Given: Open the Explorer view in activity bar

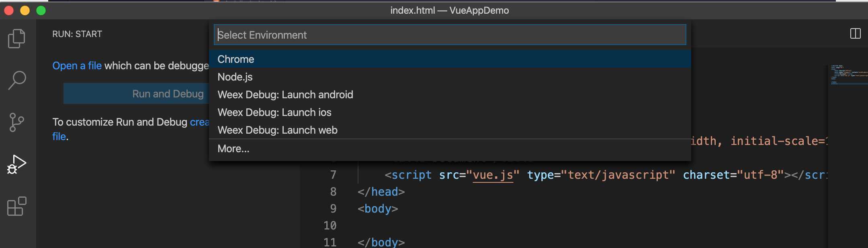Looking at the screenshot, I should [17, 39].
